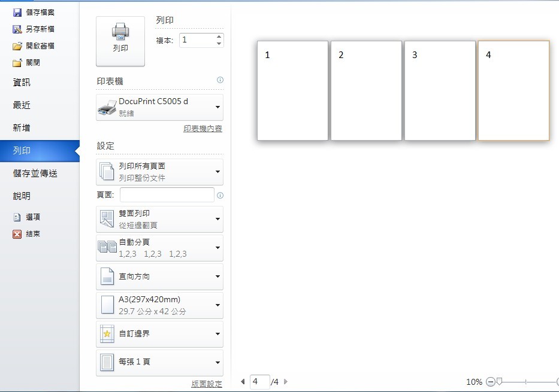Increase copies with the up arrow

(219, 37)
